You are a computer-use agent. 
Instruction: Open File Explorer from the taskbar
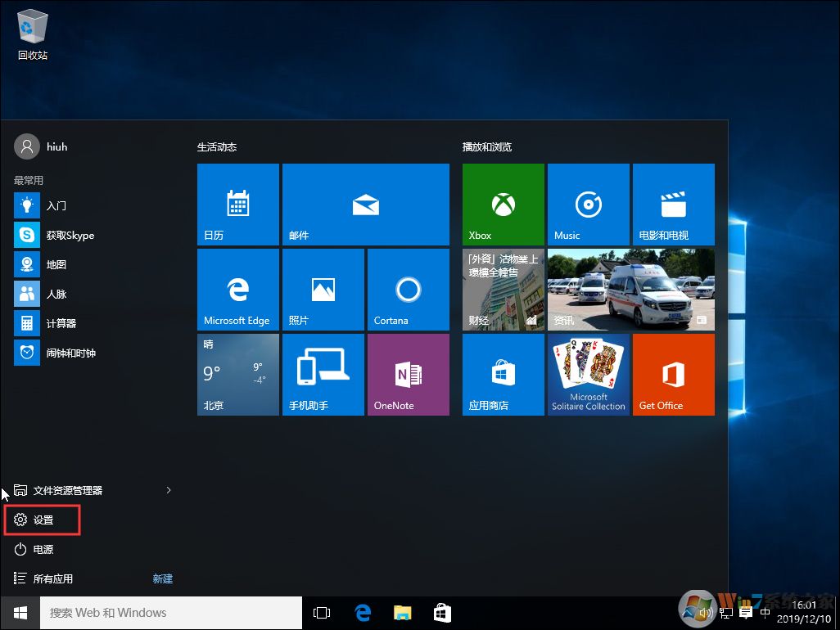pyautogui.click(x=401, y=612)
